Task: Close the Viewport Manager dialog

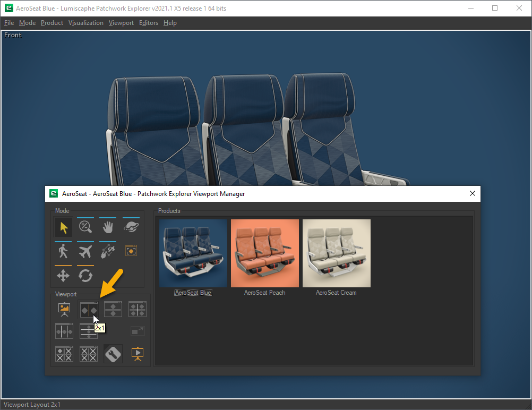Action: 473,194
